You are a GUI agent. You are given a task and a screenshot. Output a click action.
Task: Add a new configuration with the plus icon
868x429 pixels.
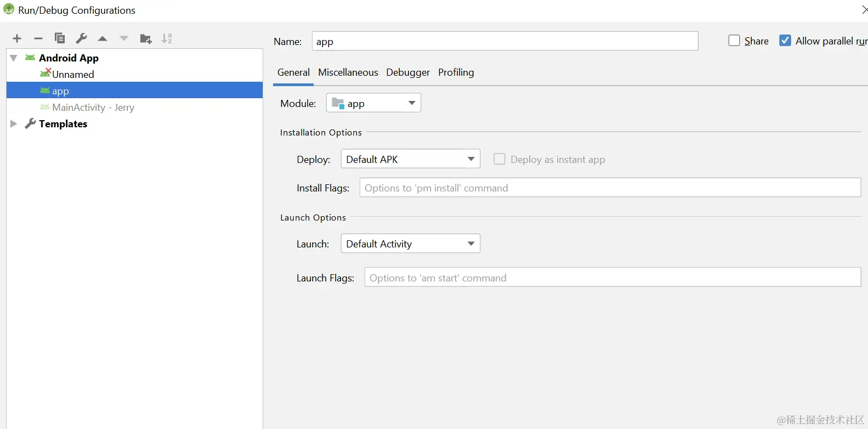click(17, 38)
